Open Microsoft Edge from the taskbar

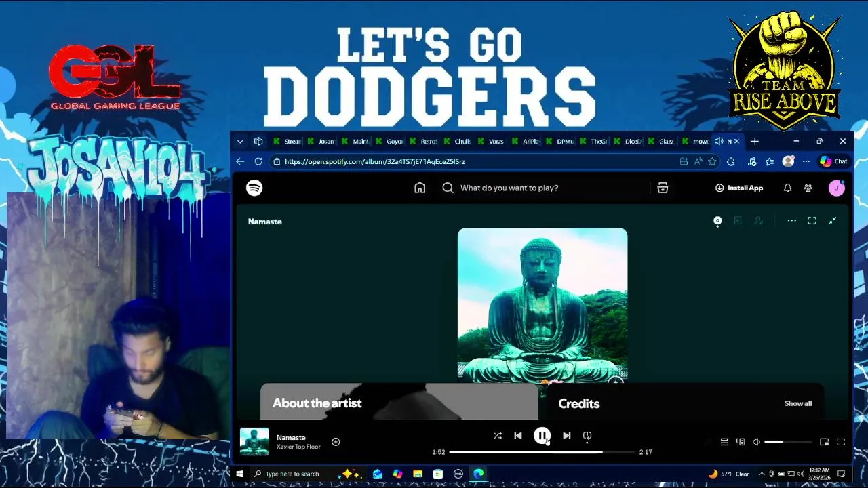point(479,474)
